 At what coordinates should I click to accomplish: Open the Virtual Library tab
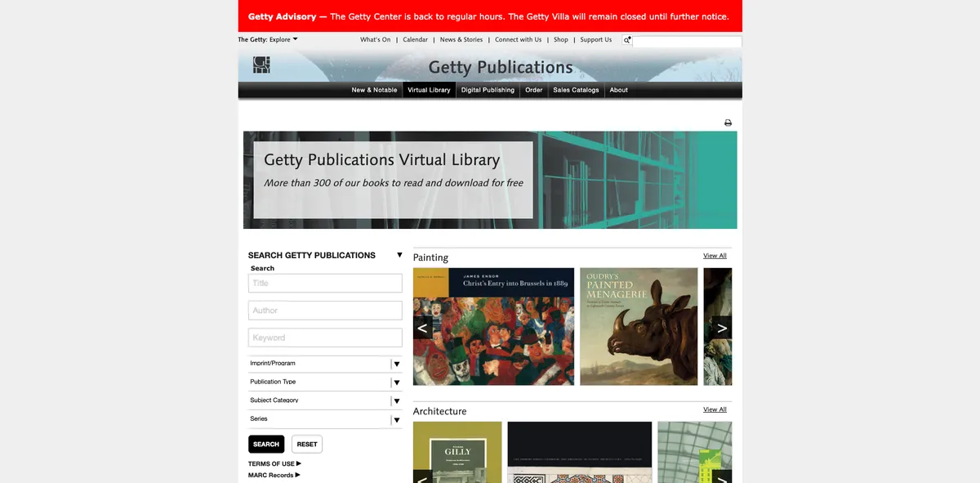tap(429, 90)
